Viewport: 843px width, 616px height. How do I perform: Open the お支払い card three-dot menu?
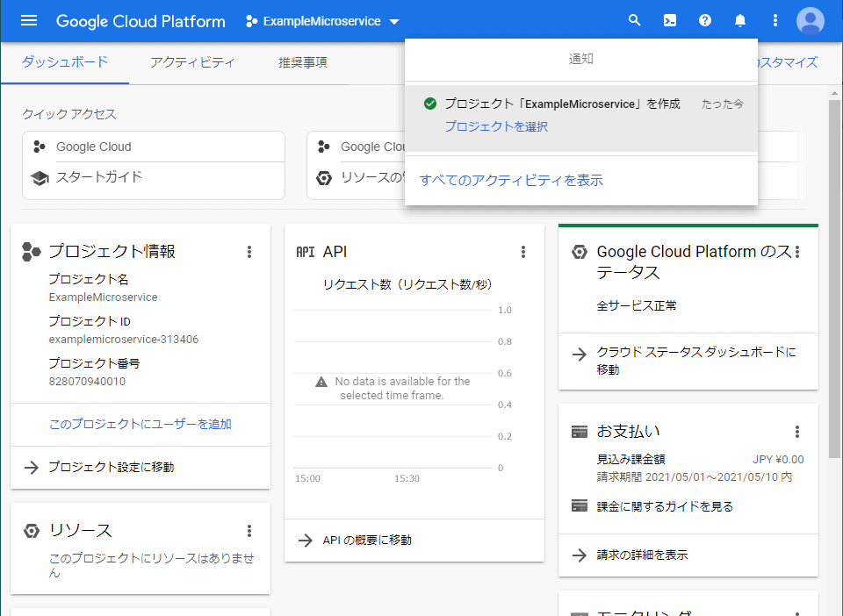pos(796,431)
